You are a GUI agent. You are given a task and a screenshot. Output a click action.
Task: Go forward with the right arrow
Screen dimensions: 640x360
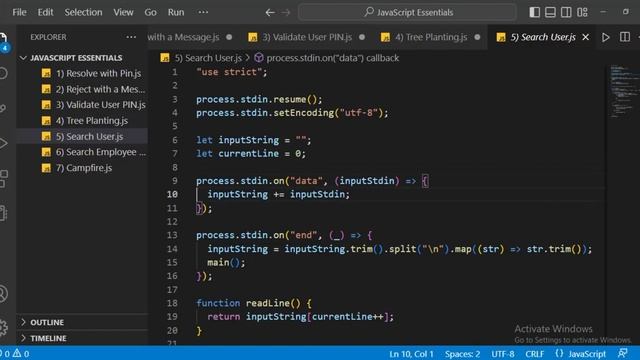(286, 13)
